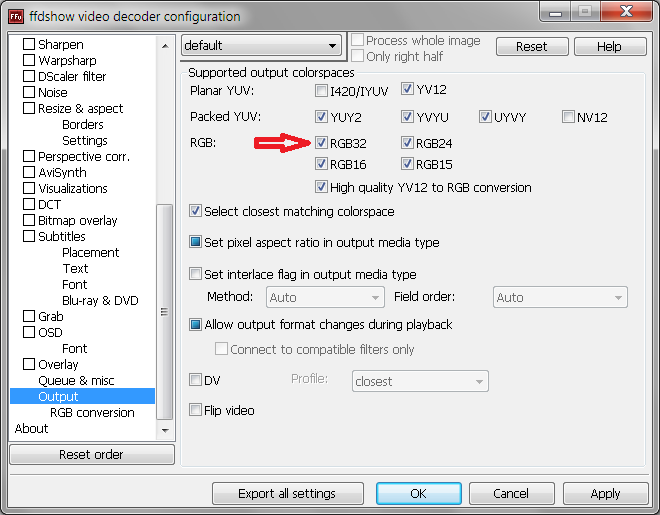Click the ffdshow application icon in title bar
Image resolution: width=660 pixels, height=515 pixels.
click(16, 16)
